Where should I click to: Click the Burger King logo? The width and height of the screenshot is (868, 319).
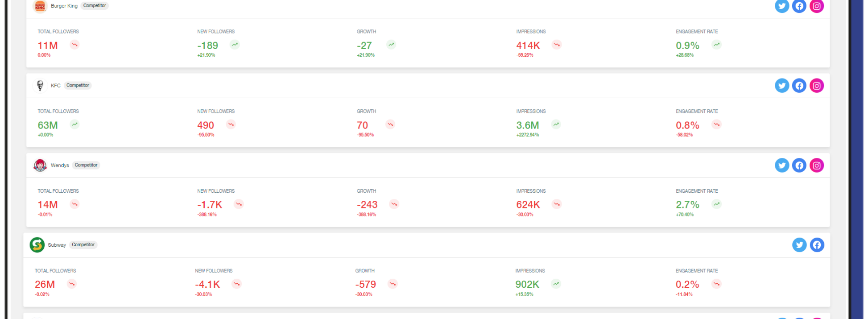click(x=40, y=6)
